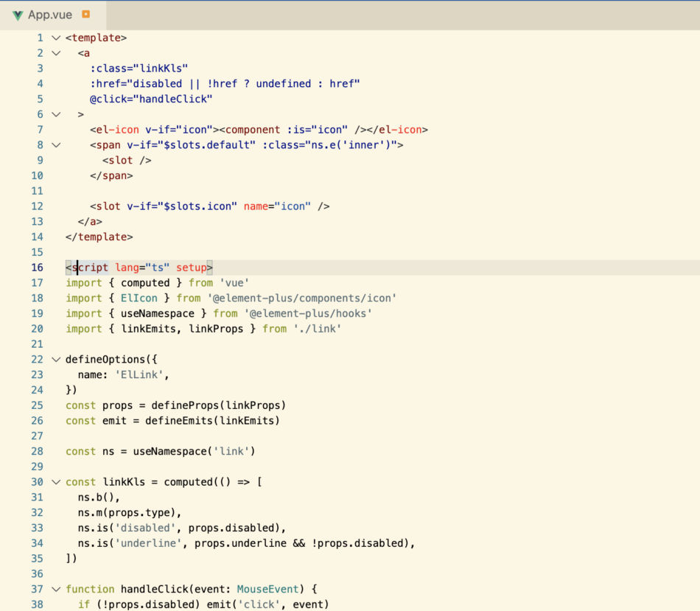Place cursor on :class="linkKls" attribute
The width and height of the screenshot is (700, 611).
coord(139,69)
